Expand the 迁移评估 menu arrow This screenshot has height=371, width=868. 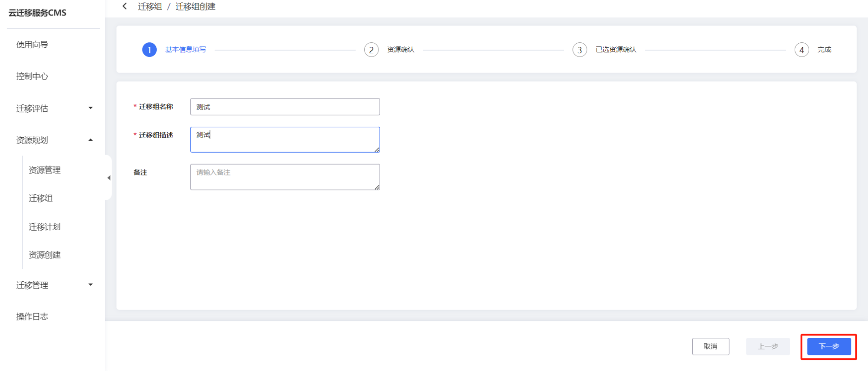click(x=91, y=108)
